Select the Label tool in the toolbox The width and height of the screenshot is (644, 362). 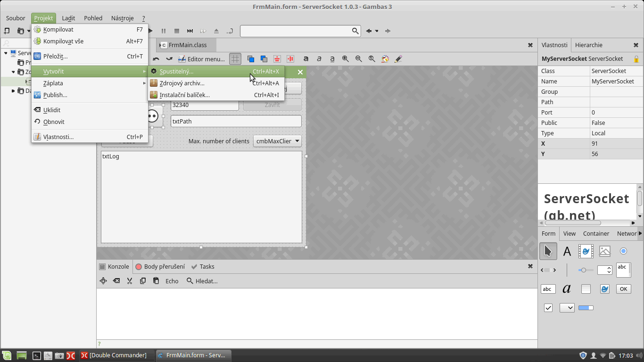567,252
